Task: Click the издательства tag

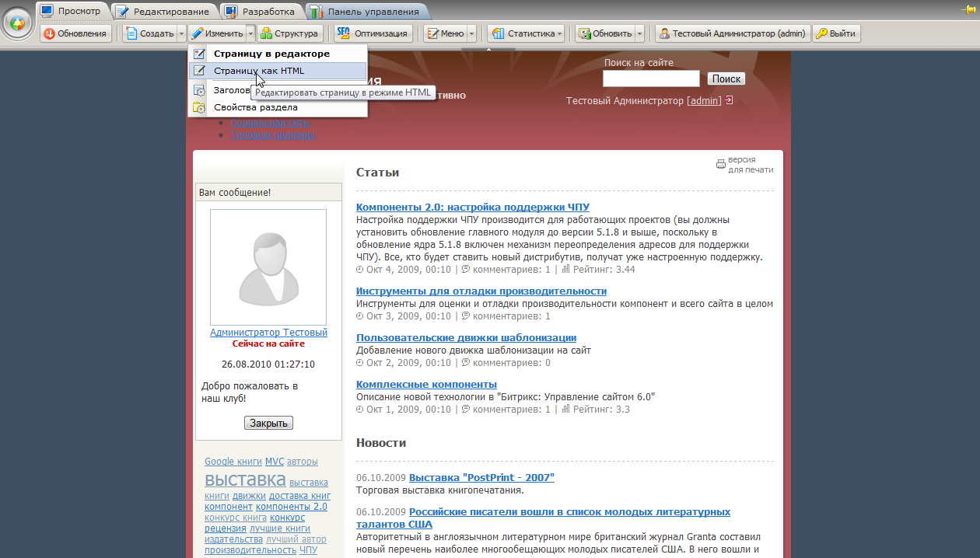Action: [233, 539]
